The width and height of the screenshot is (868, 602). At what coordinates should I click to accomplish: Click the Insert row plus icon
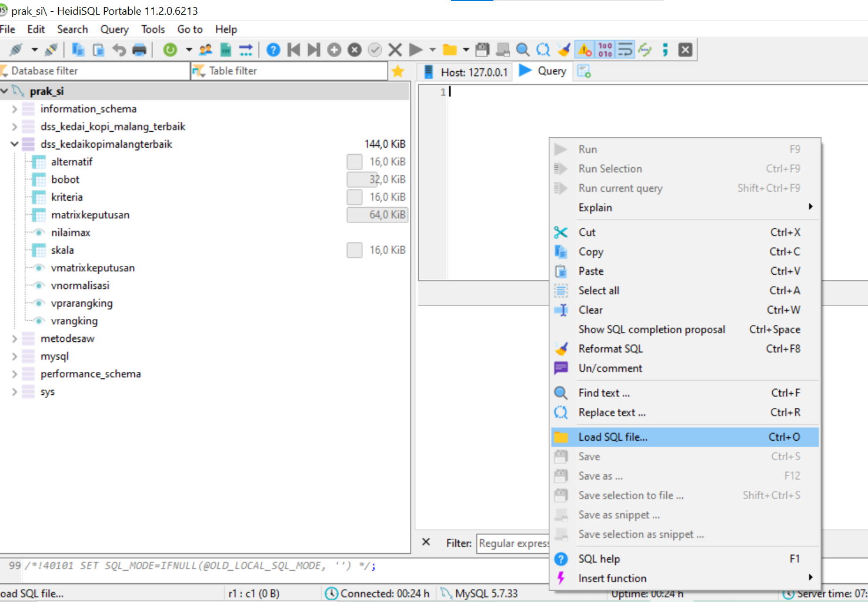334,50
